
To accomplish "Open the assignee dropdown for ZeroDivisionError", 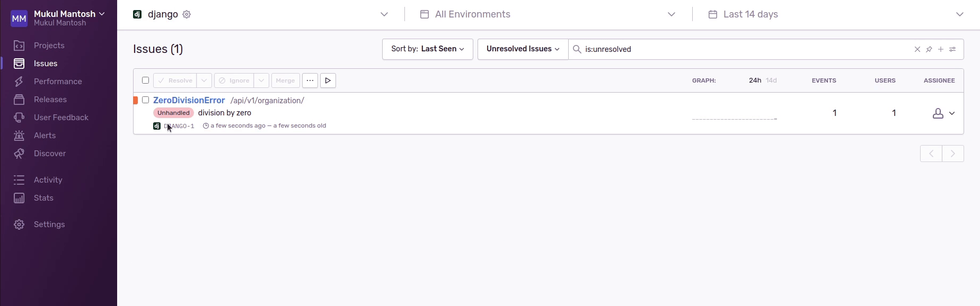I will coord(943,113).
